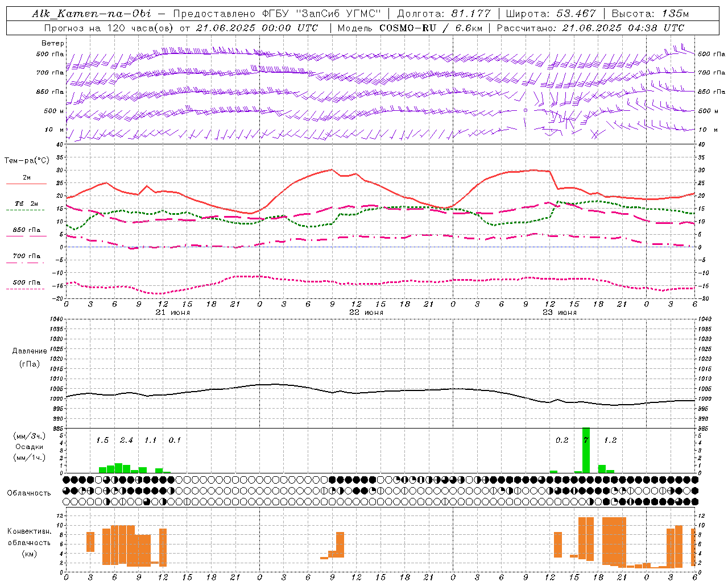Click the 1.5 precipitation total value
Screen dimensions: 728x582
(x=102, y=440)
